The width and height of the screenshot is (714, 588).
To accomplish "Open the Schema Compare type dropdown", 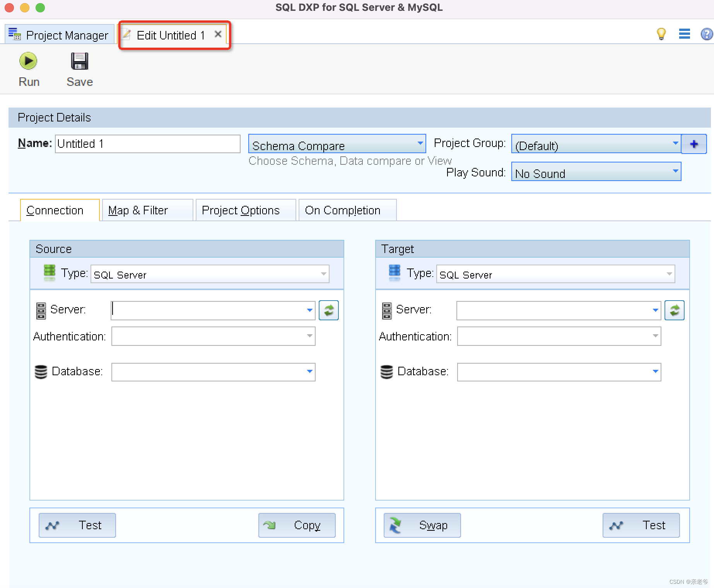I will click(x=337, y=144).
